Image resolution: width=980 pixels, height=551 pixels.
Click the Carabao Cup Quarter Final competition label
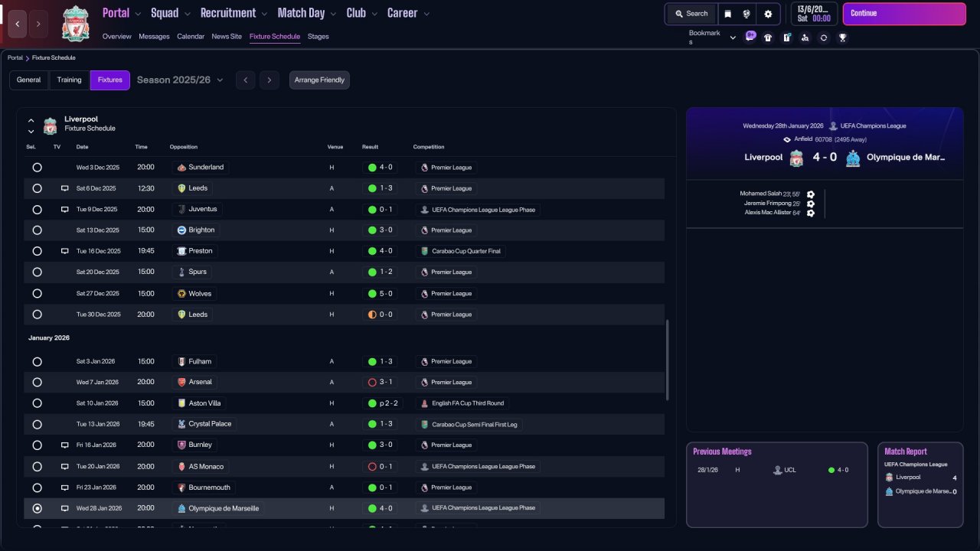click(x=462, y=251)
